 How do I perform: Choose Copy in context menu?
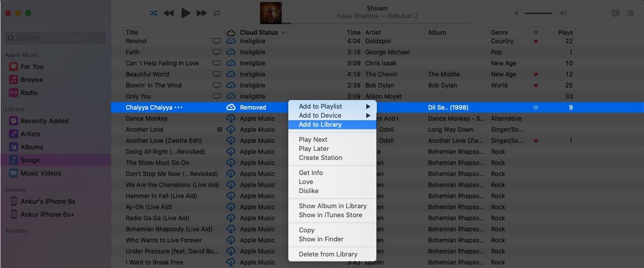(x=332, y=230)
